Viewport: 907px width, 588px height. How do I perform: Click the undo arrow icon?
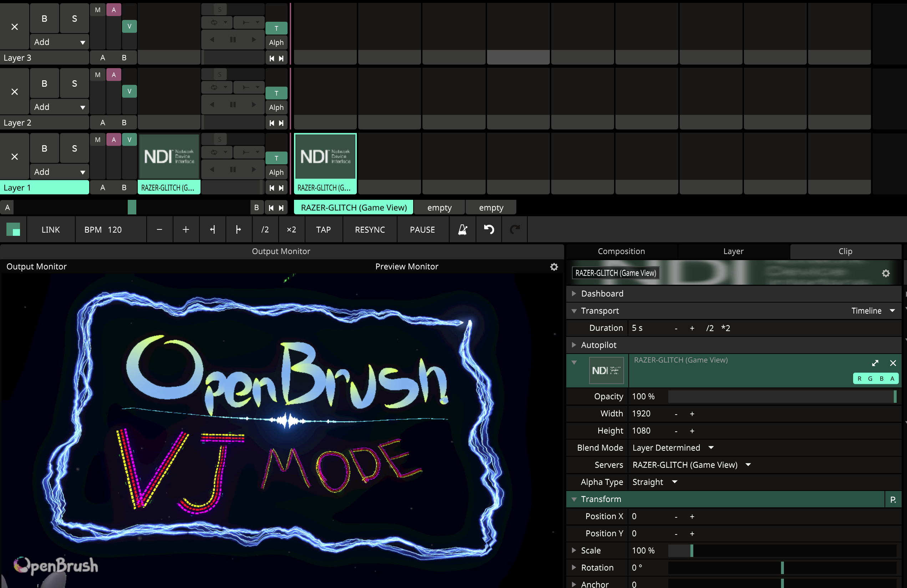489,229
